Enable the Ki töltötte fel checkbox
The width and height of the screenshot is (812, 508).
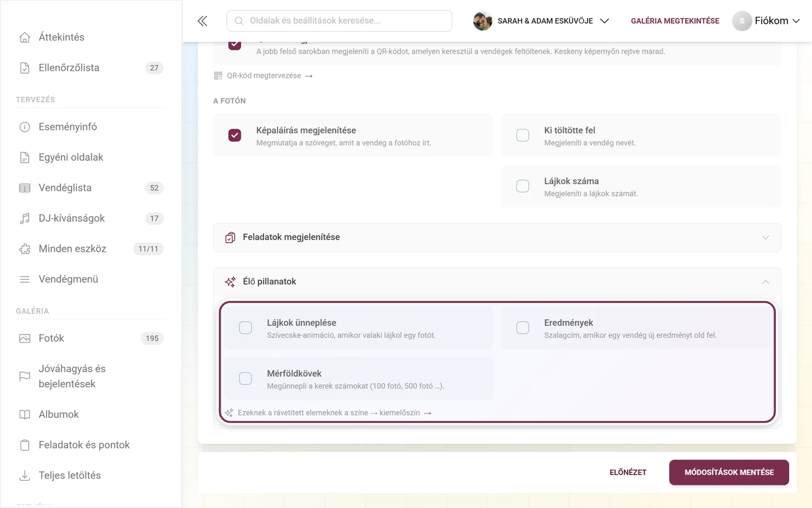point(523,135)
